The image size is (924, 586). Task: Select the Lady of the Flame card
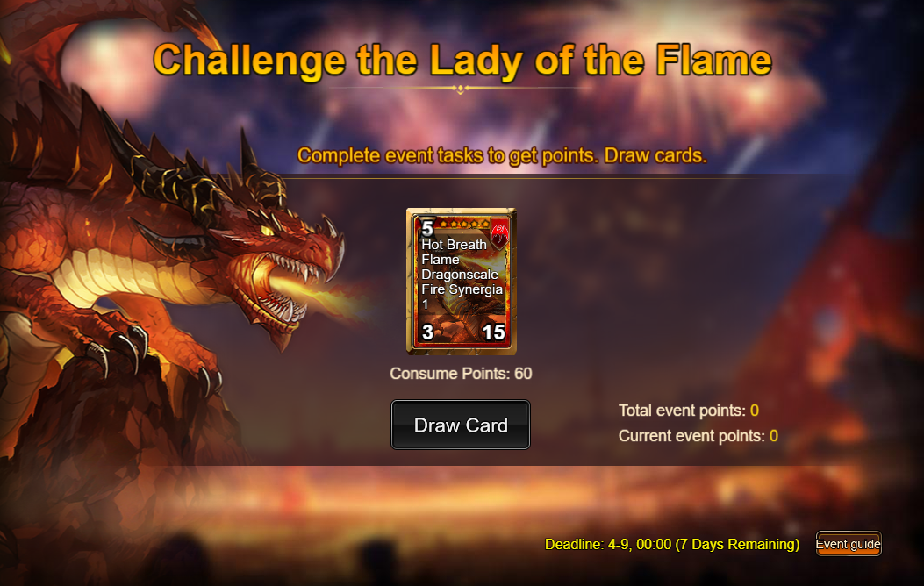[462, 282]
